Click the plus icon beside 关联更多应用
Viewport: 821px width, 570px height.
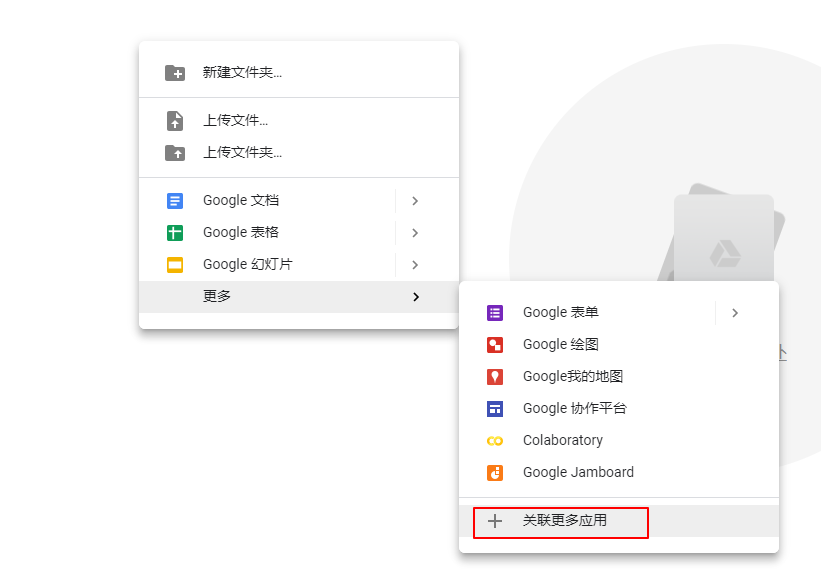pyautogui.click(x=495, y=521)
